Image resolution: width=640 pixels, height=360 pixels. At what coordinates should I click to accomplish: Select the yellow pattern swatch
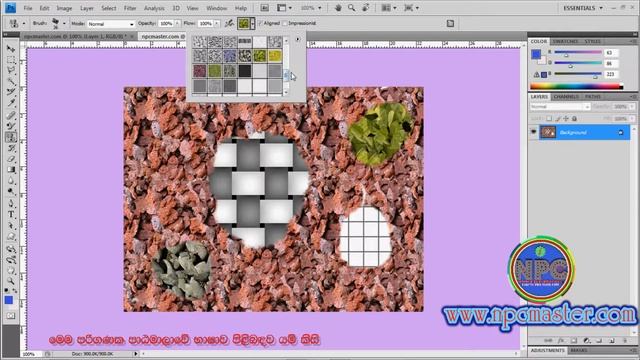pos(275,56)
